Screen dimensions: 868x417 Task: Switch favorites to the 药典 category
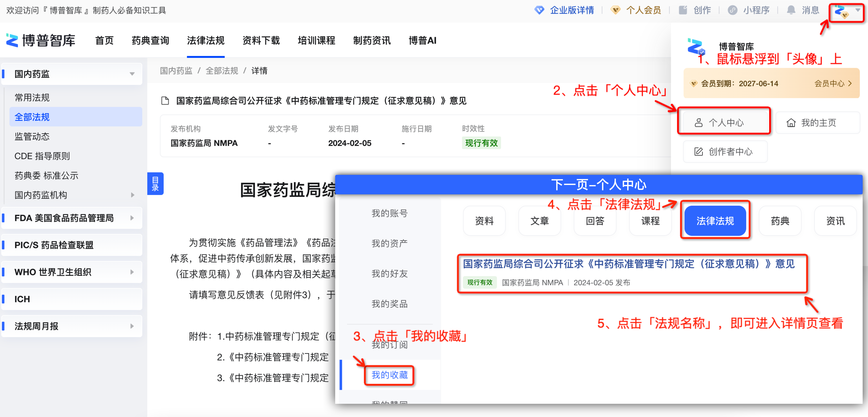coord(780,221)
